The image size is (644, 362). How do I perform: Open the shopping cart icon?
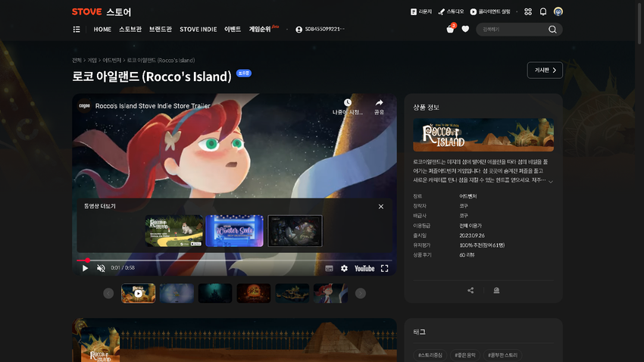tap(450, 29)
